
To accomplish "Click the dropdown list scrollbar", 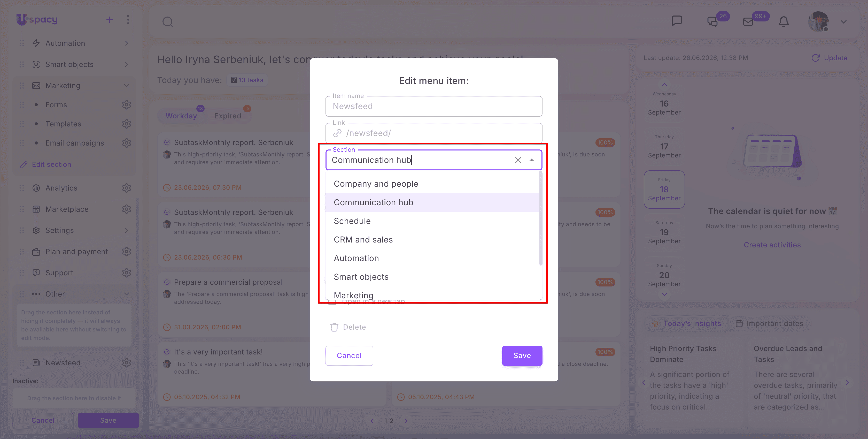I will [540, 219].
